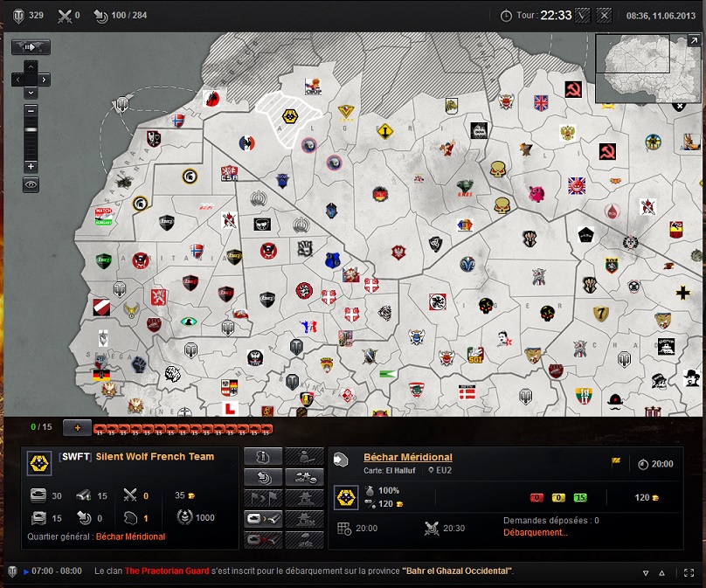The width and height of the screenshot is (706, 588).
Task: Select the highlighted SWFT province emblem on map
Action: (x=290, y=116)
